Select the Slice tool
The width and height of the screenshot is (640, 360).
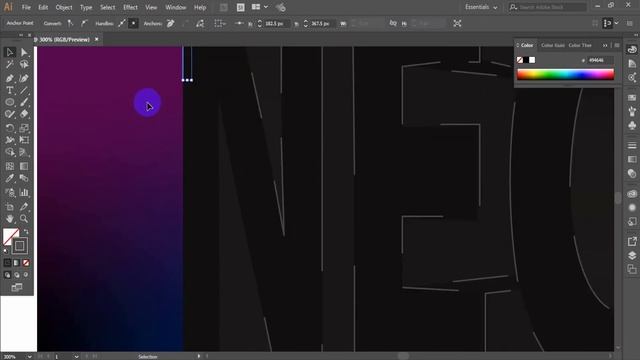point(24,207)
